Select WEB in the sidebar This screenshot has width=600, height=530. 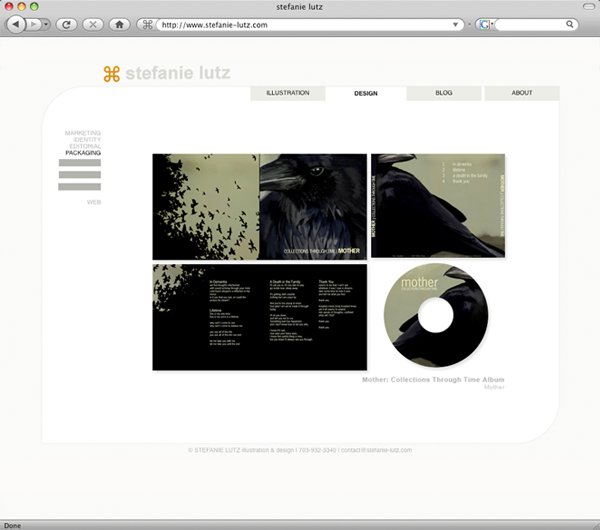pyautogui.click(x=94, y=202)
